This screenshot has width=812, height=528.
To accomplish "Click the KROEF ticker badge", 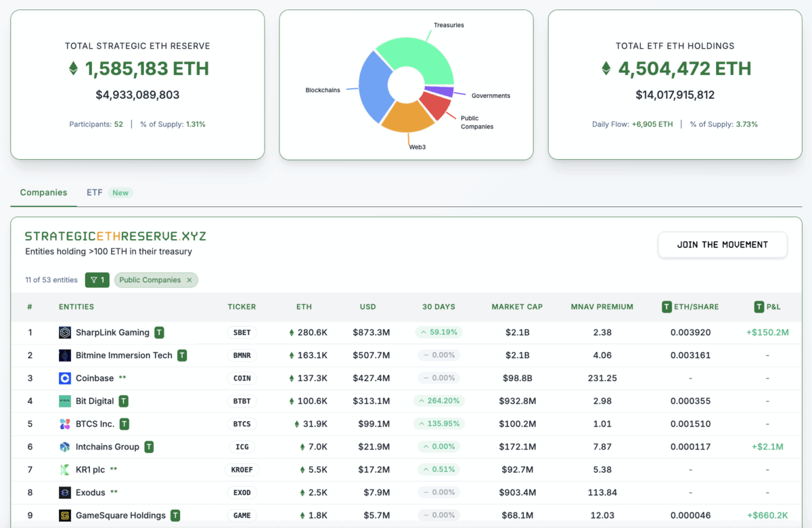I will 242,470.
